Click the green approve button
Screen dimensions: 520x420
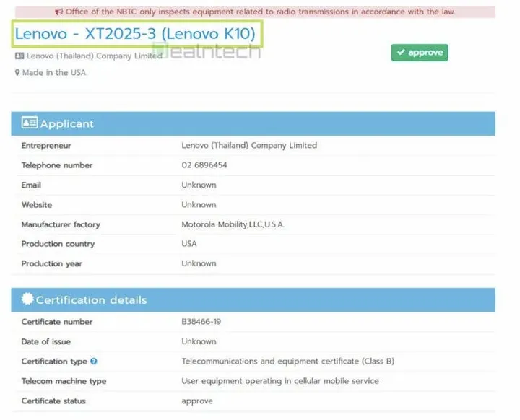[420, 53]
